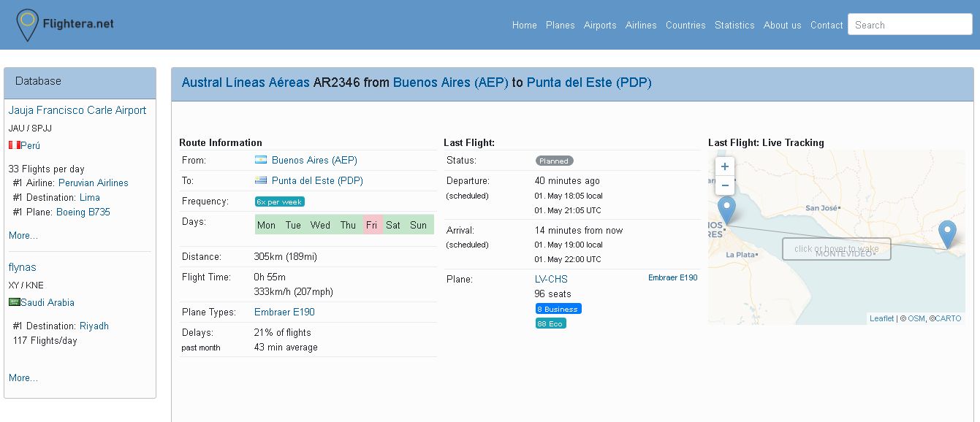The width and height of the screenshot is (980, 422).
Task: Open the Planes menu item
Action: tap(561, 25)
